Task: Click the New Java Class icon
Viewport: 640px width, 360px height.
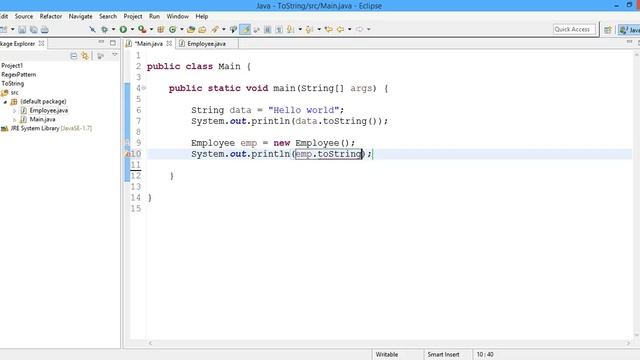Action: (173, 29)
